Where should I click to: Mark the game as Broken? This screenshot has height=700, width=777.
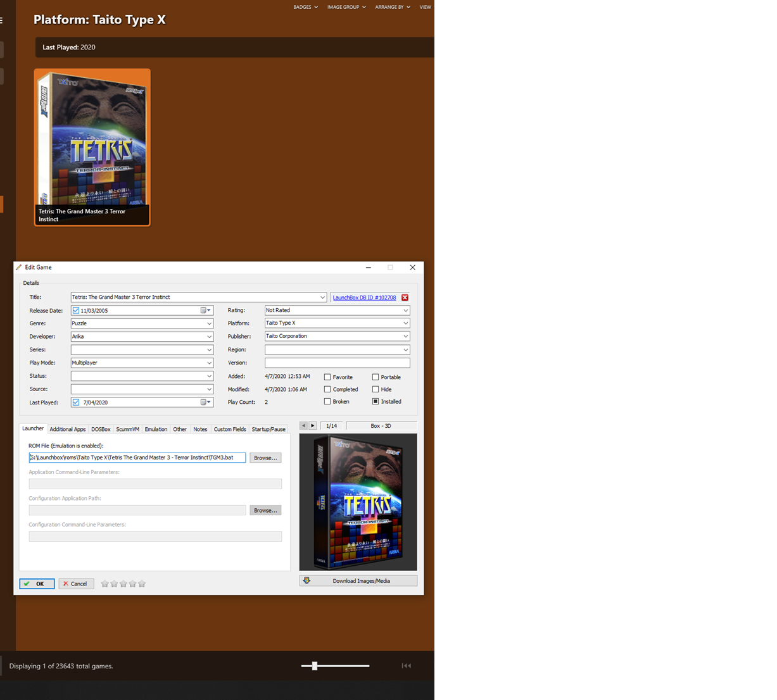pos(327,401)
